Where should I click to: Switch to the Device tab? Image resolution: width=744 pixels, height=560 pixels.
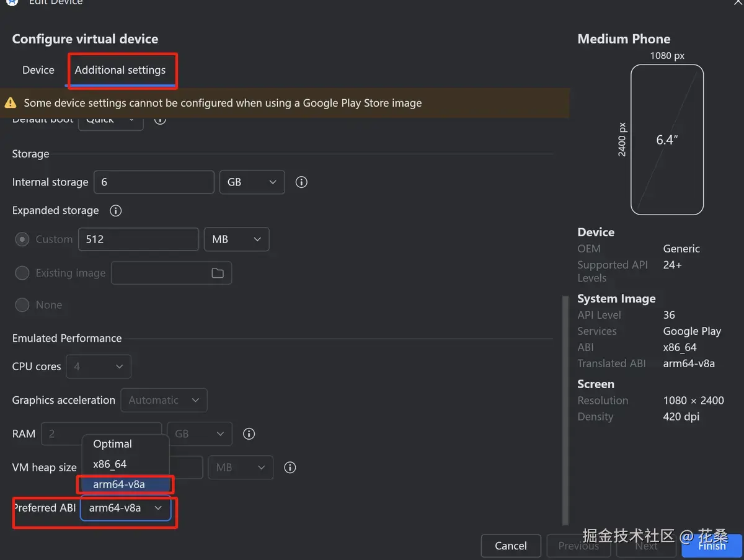pyautogui.click(x=38, y=70)
